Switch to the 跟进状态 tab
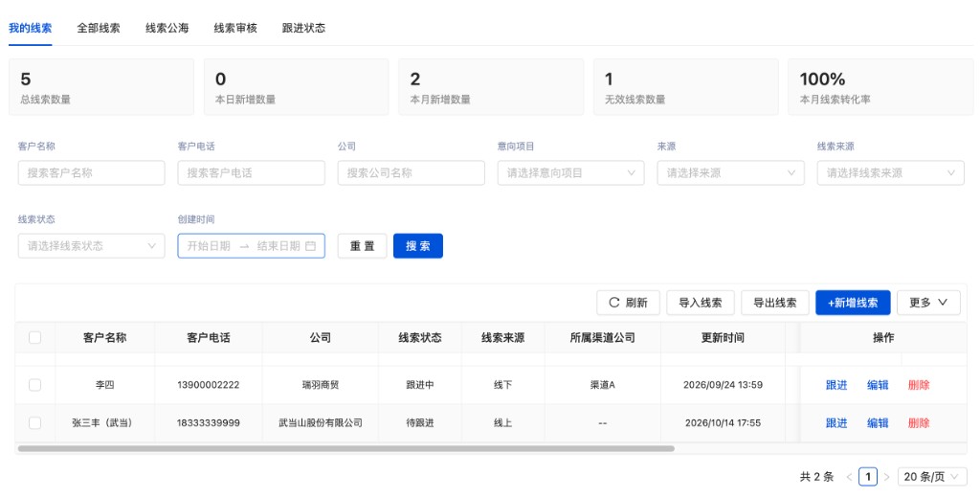This screenshot has width=980, height=498. (x=303, y=28)
